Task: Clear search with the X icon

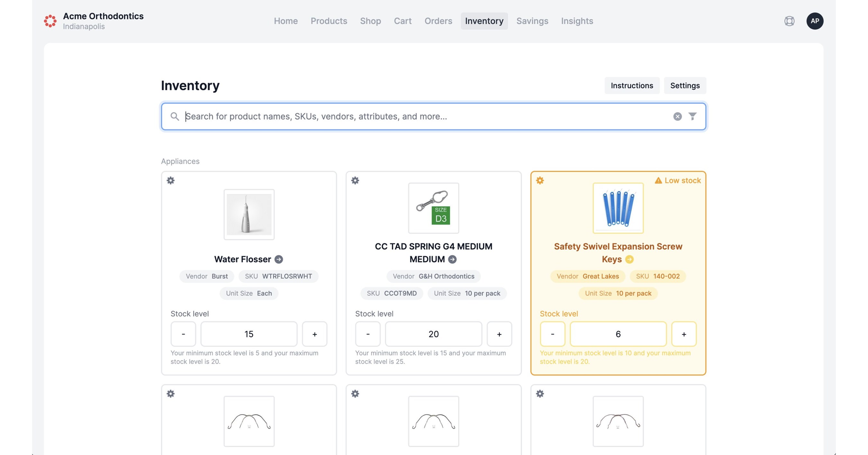Action: pos(677,116)
